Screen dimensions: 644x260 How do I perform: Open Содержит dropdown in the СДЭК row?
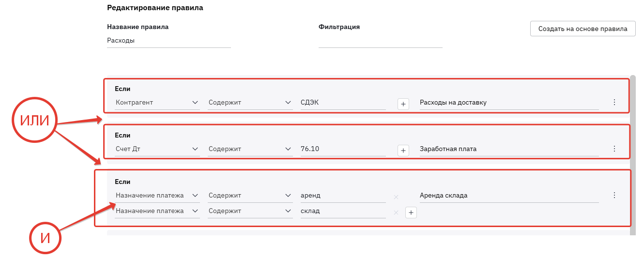point(250,102)
